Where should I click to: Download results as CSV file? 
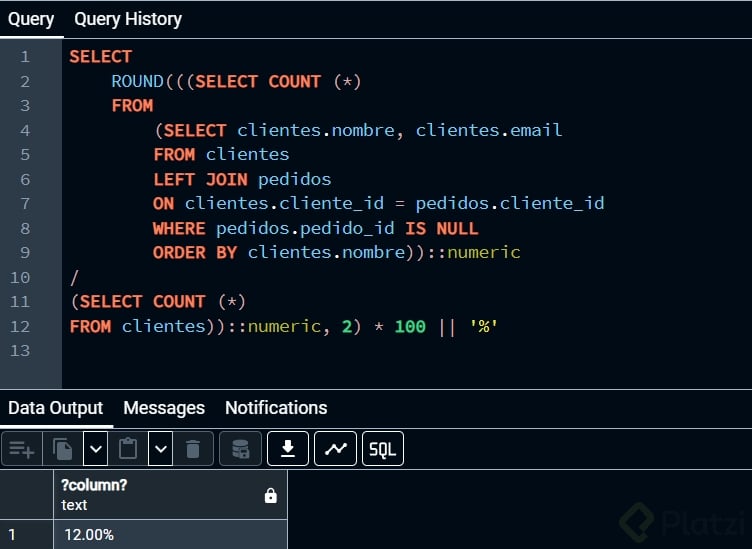[x=288, y=449]
